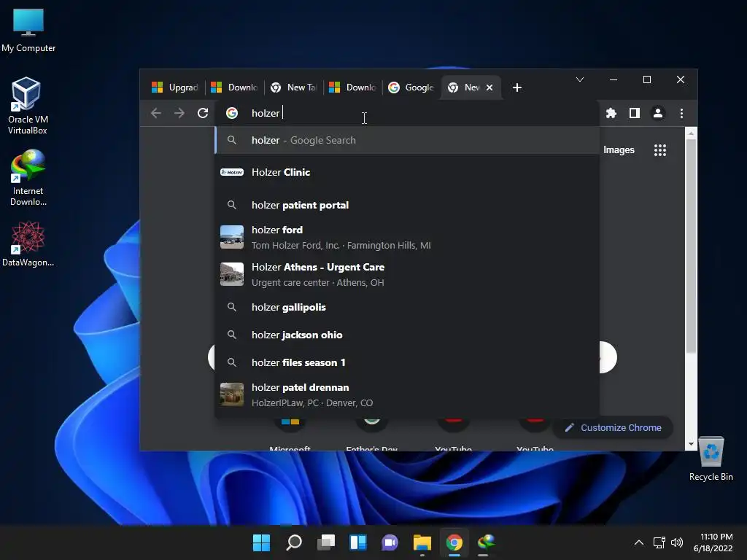Viewport: 747px width, 560px height.
Task: Click the Chrome reload page icon
Action: [x=203, y=113]
